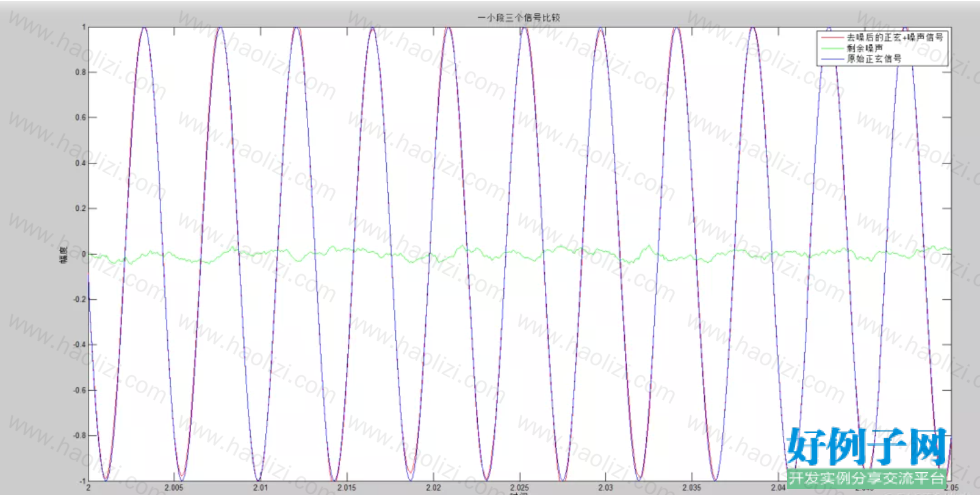Click x-axis tick label 2.03
The width and height of the screenshot is (980, 495).
click(x=605, y=488)
